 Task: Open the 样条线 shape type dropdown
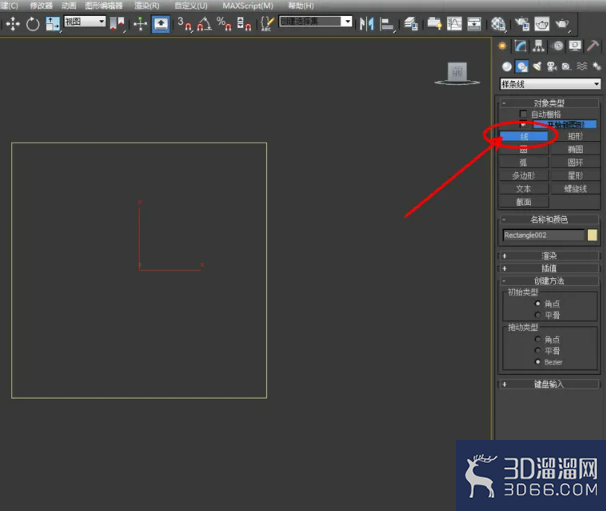point(550,83)
